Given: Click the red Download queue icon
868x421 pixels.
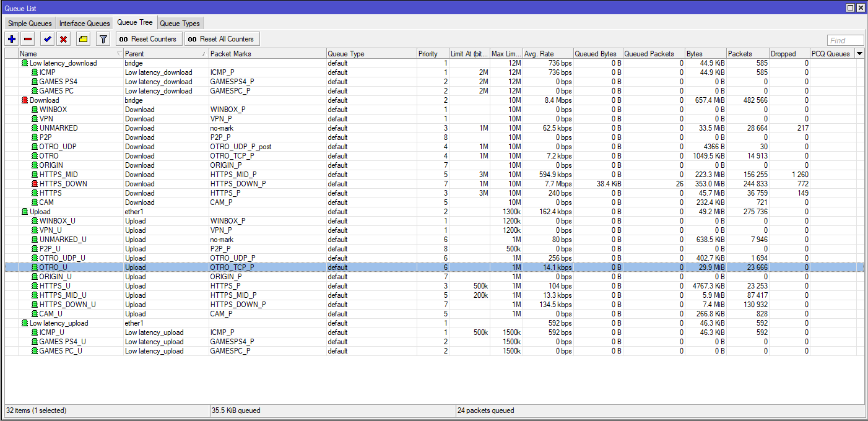Looking at the screenshot, I should tap(25, 100).
